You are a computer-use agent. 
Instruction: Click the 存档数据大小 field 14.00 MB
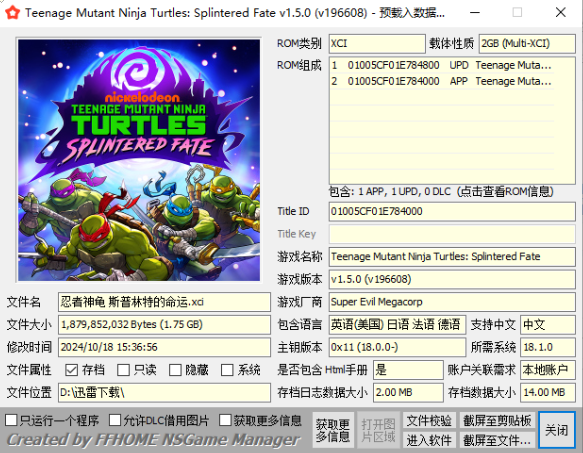coord(548,392)
